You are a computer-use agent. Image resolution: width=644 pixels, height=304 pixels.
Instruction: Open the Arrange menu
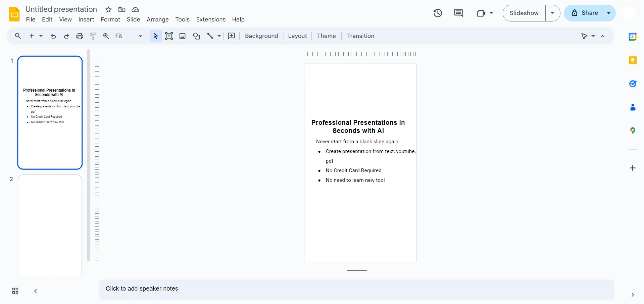(x=157, y=19)
